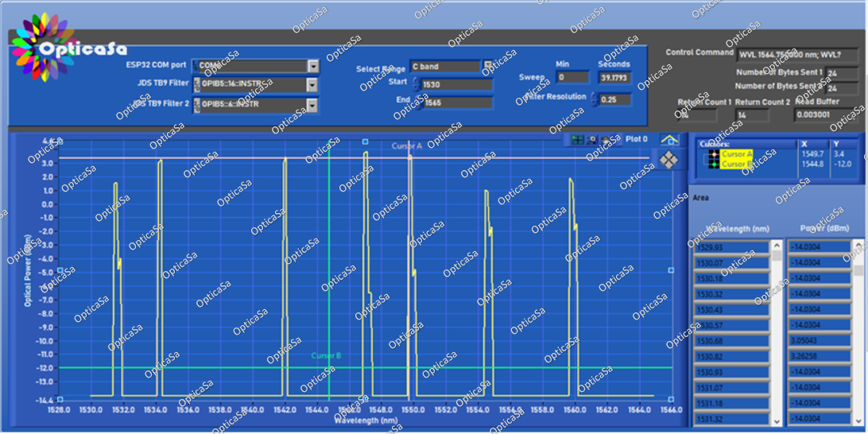The width and height of the screenshot is (868, 434).
Task: Open the JDS TB9 Filter dropdown arrow
Action: [x=312, y=85]
